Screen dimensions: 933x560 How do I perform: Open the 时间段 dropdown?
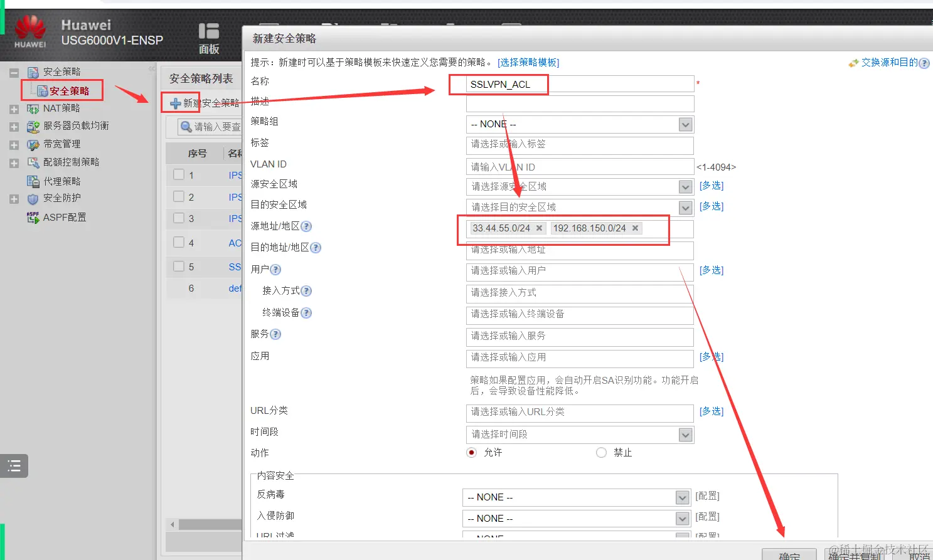click(580, 435)
